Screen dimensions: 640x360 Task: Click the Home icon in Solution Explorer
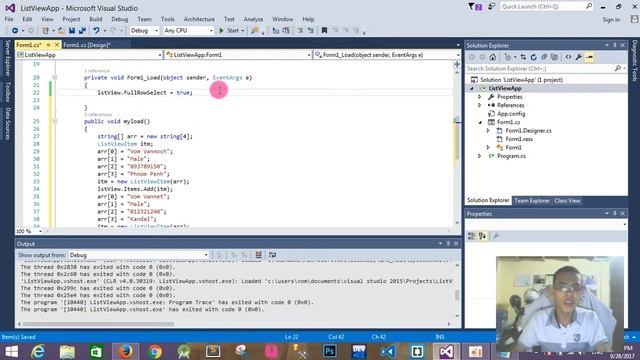pyautogui.click(x=493, y=57)
